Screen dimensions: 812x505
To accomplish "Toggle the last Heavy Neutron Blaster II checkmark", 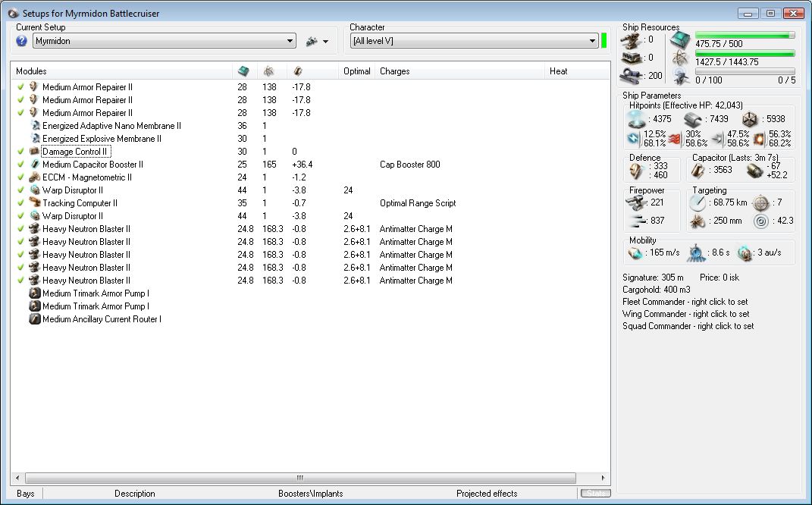I will tap(20, 281).
